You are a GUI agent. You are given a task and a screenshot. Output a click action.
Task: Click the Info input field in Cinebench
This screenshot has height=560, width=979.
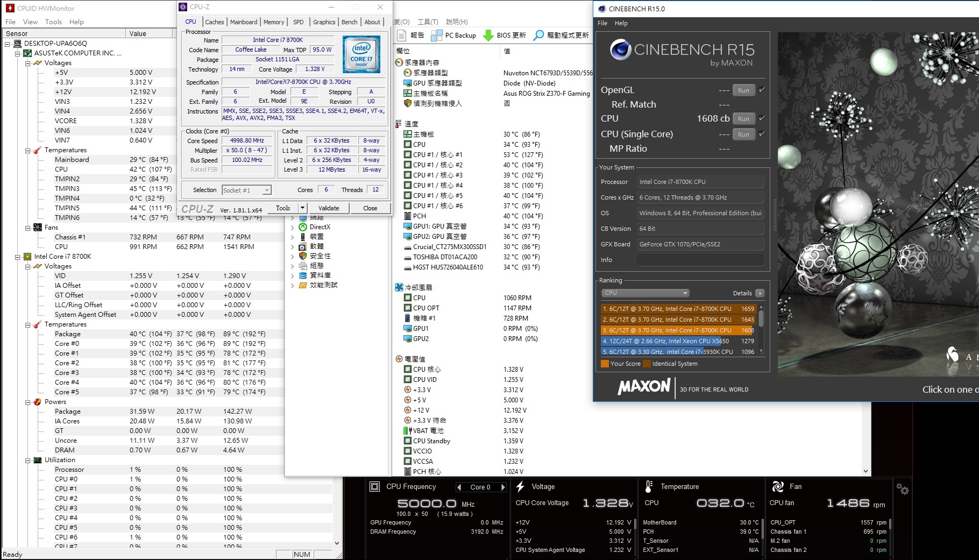pos(700,260)
